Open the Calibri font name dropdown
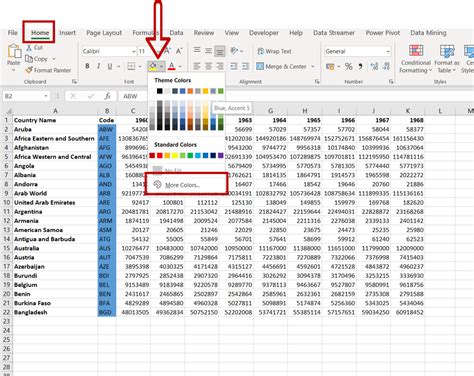This screenshot has width=474, height=376. [134, 51]
